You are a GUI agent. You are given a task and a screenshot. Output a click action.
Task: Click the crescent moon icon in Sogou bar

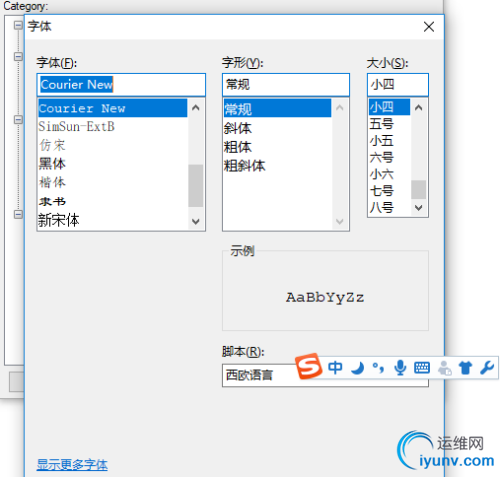(357, 368)
